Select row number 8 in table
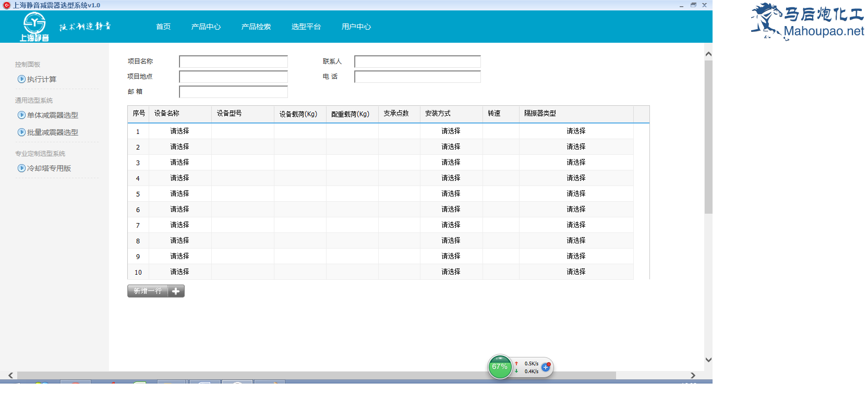This screenshot has width=868, height=419. coord(138,241)
